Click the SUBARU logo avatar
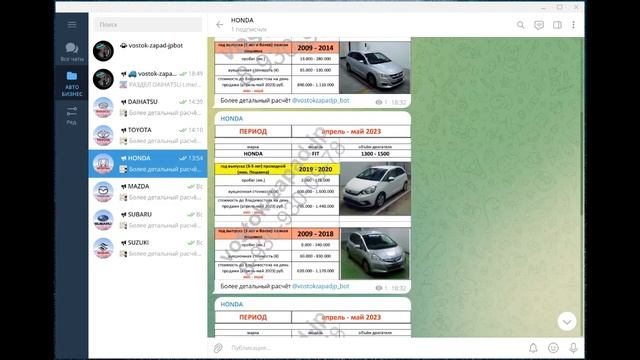 (103, 220)
